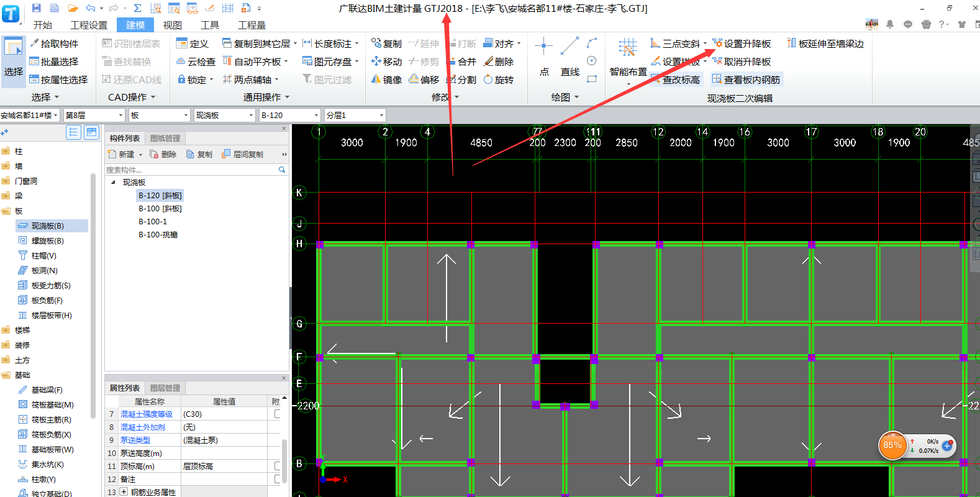Click 查改标高 check elevation tool

click(676, 80)
